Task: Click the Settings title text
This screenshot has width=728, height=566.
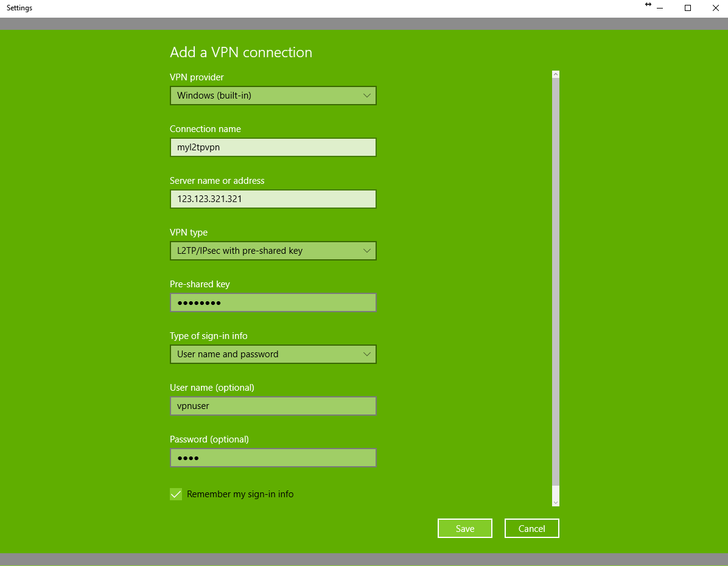Action: tap(19, 8)
